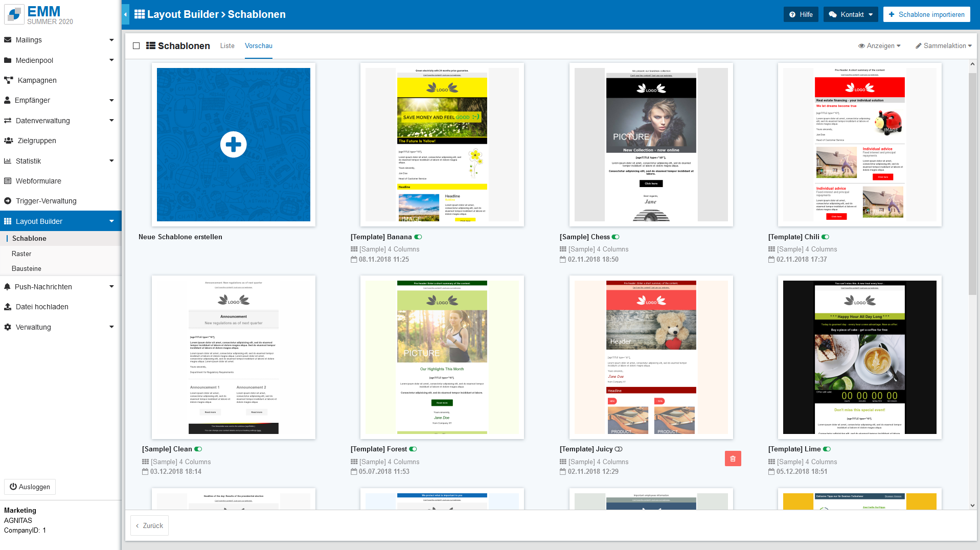980x550 pixels.
Task: Open the [Template] Banana title link
Action: click(x=381, y=237)
